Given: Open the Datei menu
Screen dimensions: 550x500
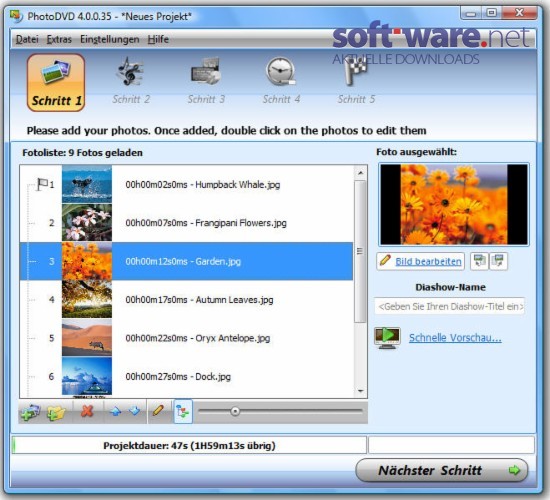Looking at the screenshot, I should coord(27,39).
